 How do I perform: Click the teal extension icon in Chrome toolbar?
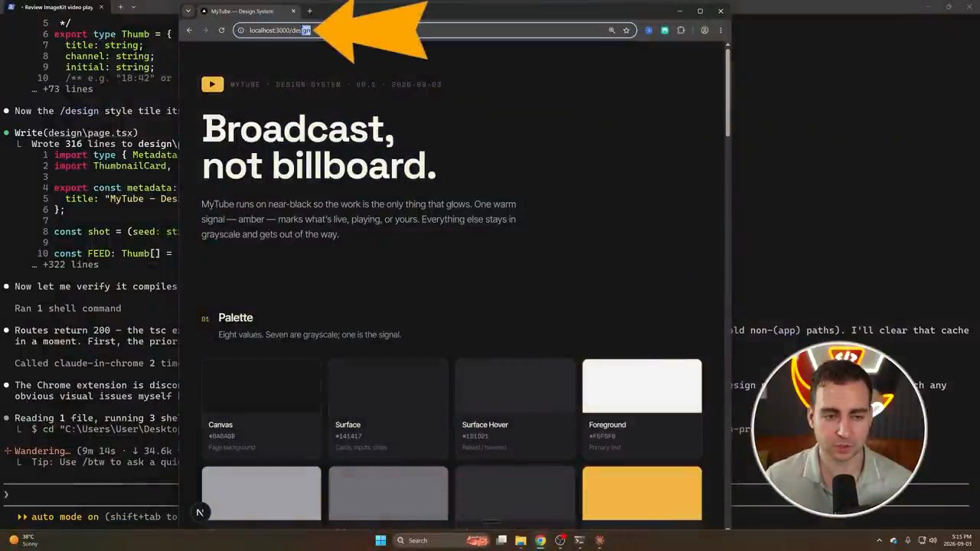(665, 31)
